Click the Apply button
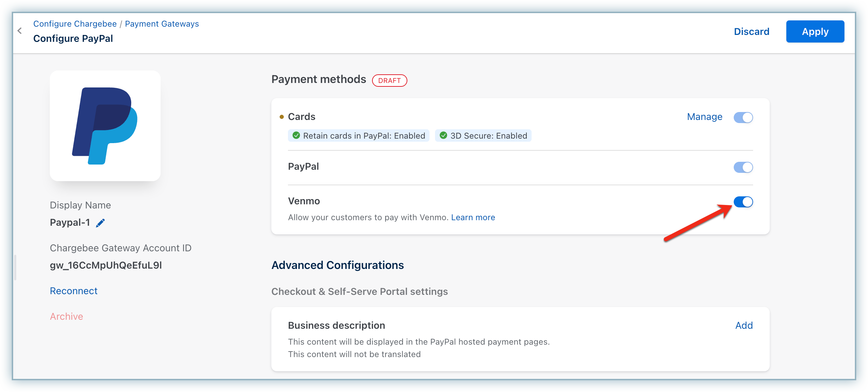The height and width of the screenshot is (392, 868). pos(815,31)
